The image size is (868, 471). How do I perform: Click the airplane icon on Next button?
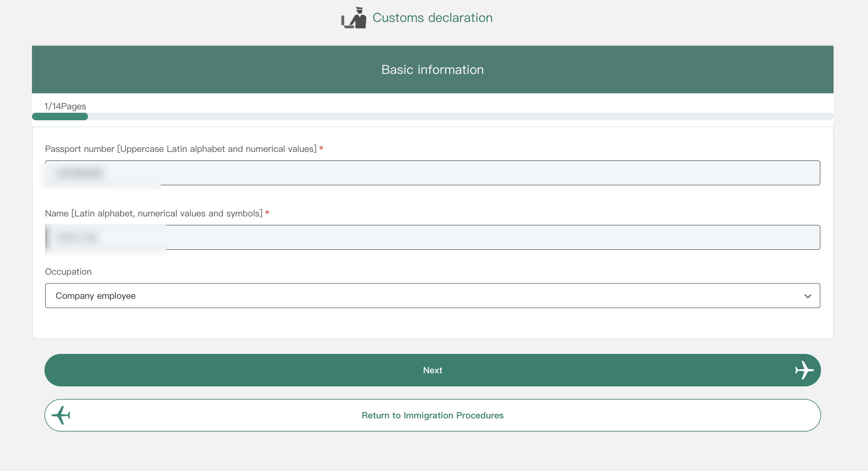[x=804, y=370]
